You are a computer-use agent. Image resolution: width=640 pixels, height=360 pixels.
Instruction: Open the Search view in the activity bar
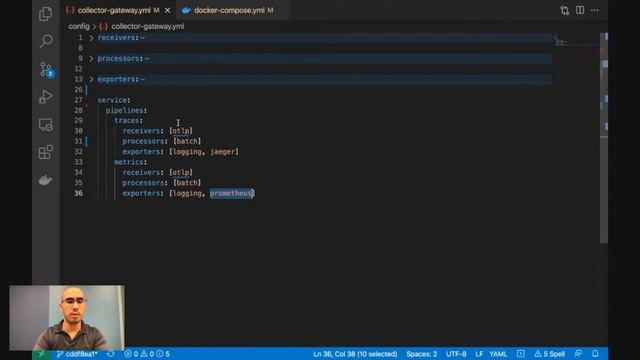pyautogui.click(x=46, y=41)
